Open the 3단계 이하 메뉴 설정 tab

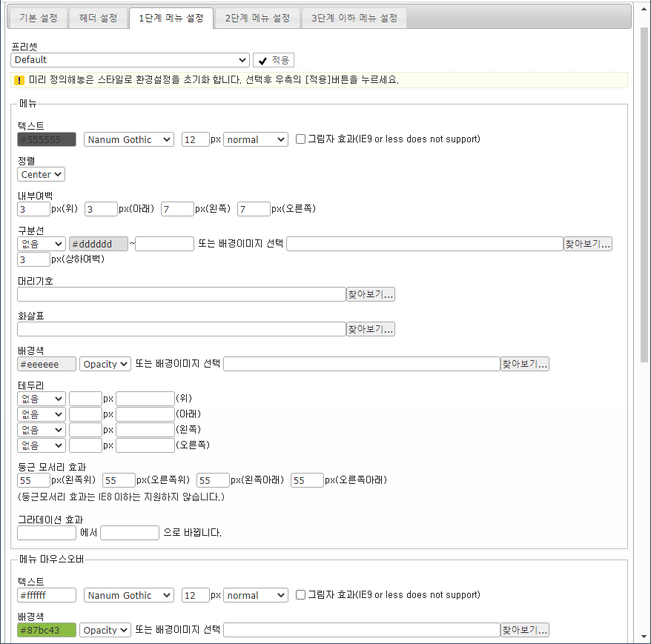tap(354, 19)
